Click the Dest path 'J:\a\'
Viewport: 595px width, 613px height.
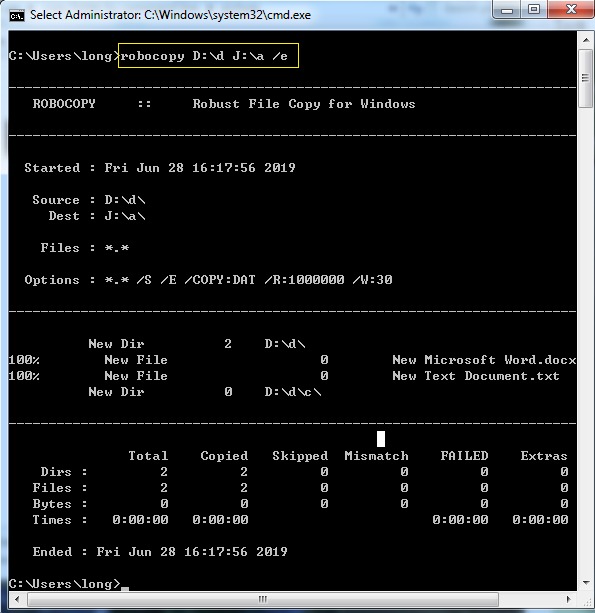coord(125,216)
